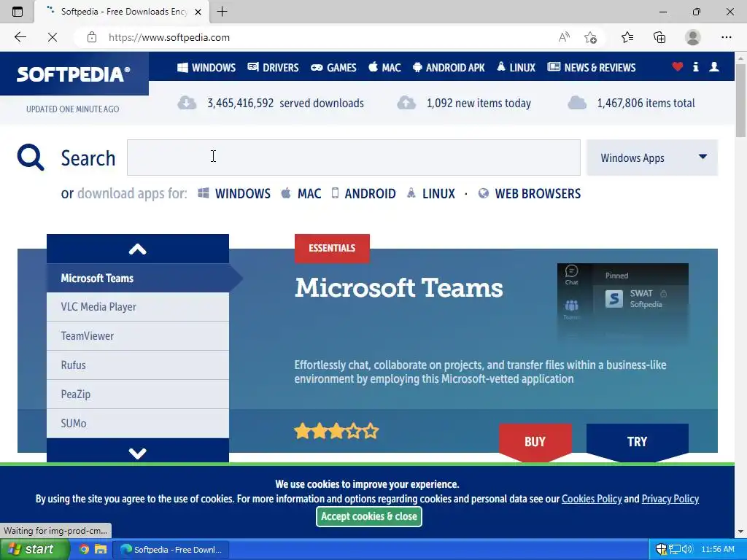The height and width of the screenshot is (560, 747).
Task: Select Rufus in featured list
Action: point(138,365)
